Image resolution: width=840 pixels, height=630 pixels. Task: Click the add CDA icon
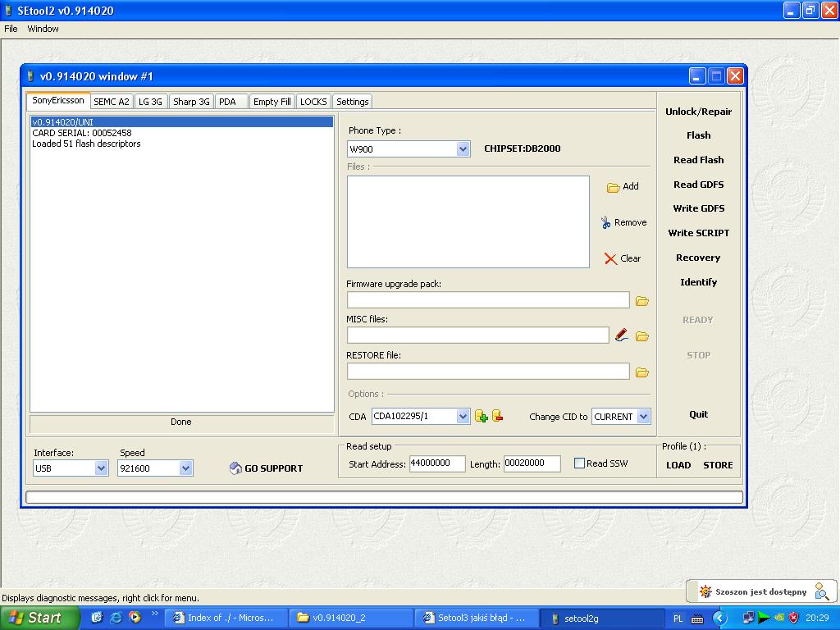click(x=482, y=416)
